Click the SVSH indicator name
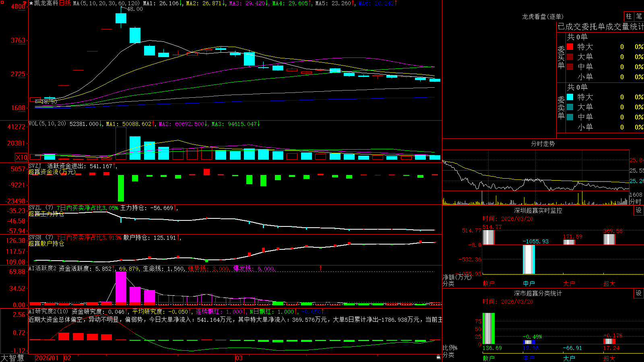This screenshot has width=644, height=362. (35, 238)
